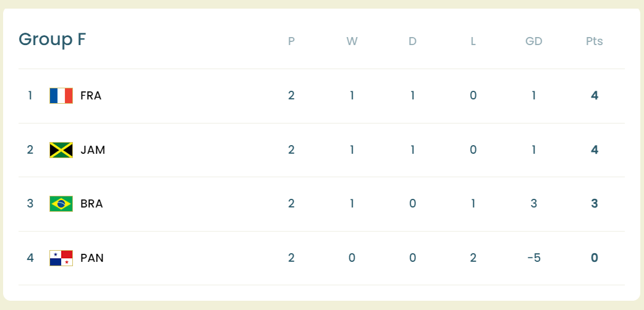
Task: Click the L column header
Action: [x=473, y=42]
